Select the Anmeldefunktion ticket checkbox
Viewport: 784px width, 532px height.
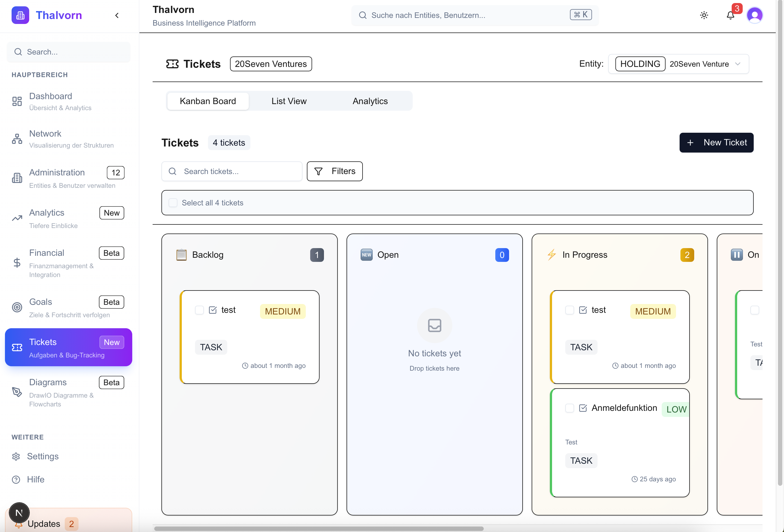[569, 408]
